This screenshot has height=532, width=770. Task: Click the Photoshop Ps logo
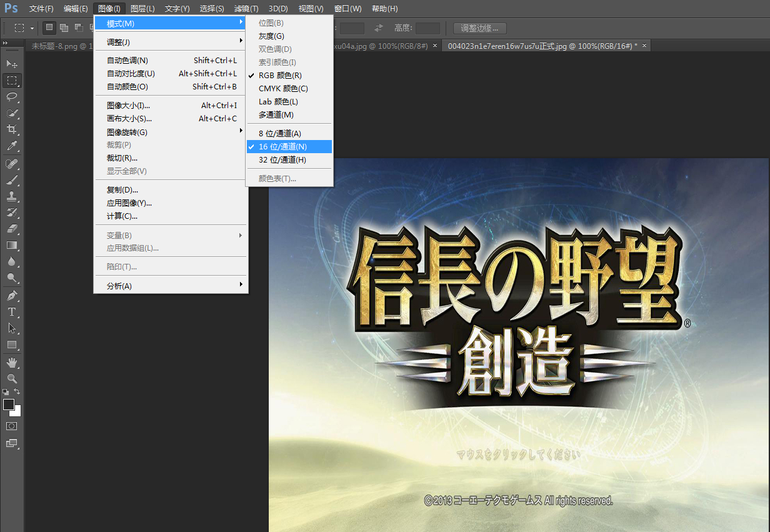coord(11,8)
